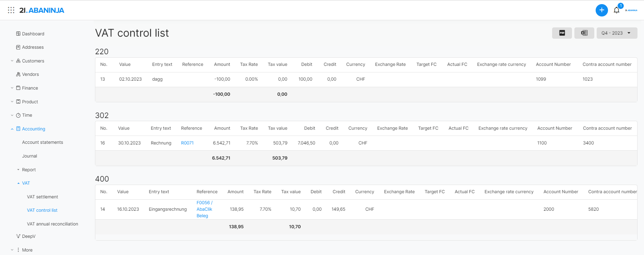Click the Dashboard icon in sidebar
The height and width of the screenshot is (255, 644).
18,34
